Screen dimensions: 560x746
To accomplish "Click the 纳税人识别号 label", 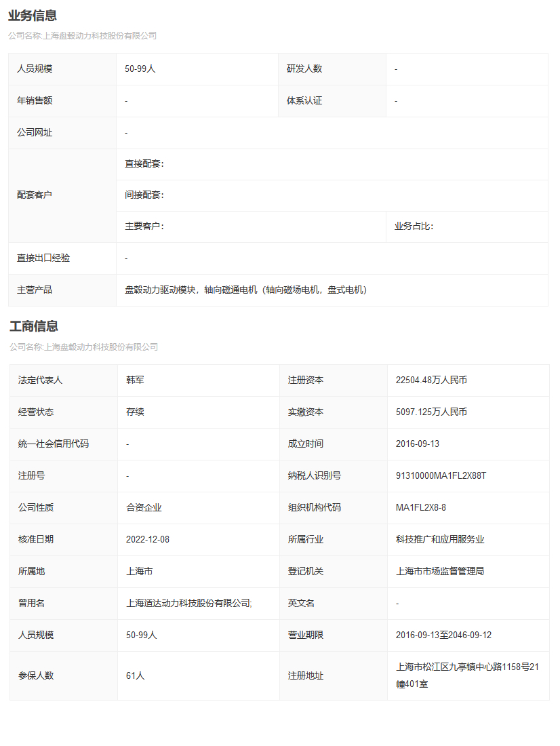I will (x=315, y=476).
